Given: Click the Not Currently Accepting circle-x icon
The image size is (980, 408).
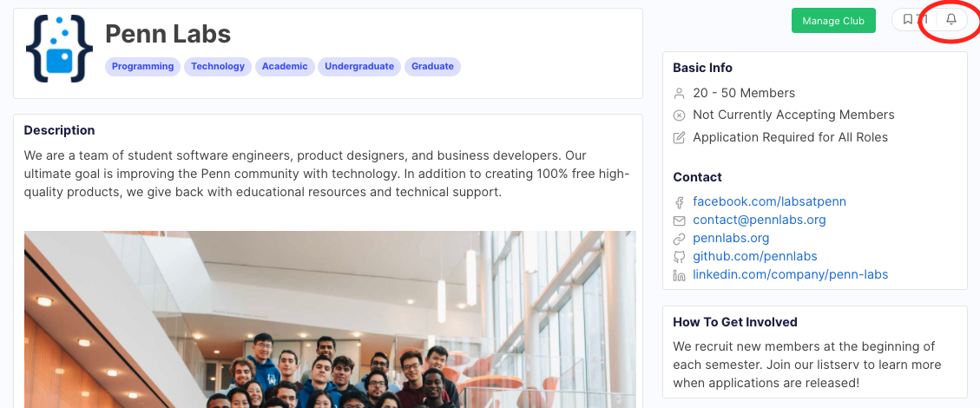Looking at the screenshot, I should [x=680, y=115].
